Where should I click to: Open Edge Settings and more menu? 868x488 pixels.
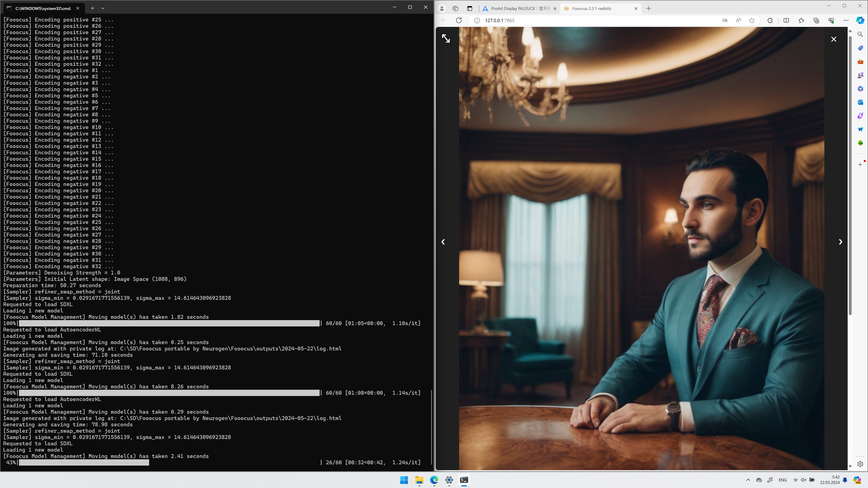tap(846, 20)
